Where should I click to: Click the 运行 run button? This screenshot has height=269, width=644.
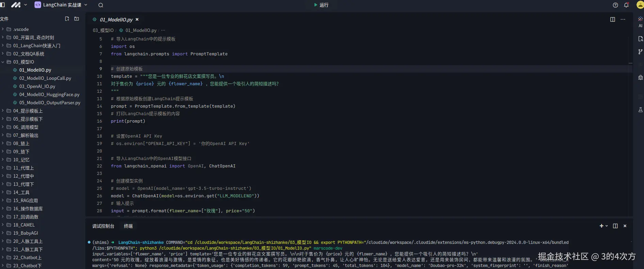pos(321,5)
